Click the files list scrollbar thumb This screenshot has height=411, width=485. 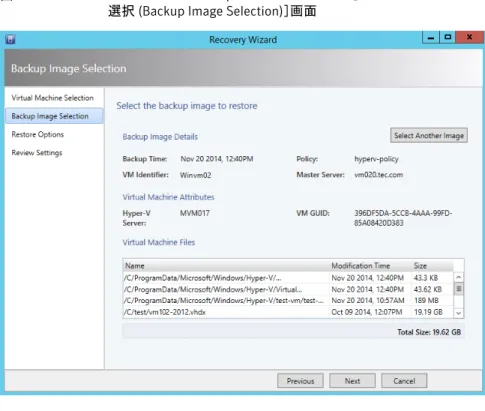[459, 289]
